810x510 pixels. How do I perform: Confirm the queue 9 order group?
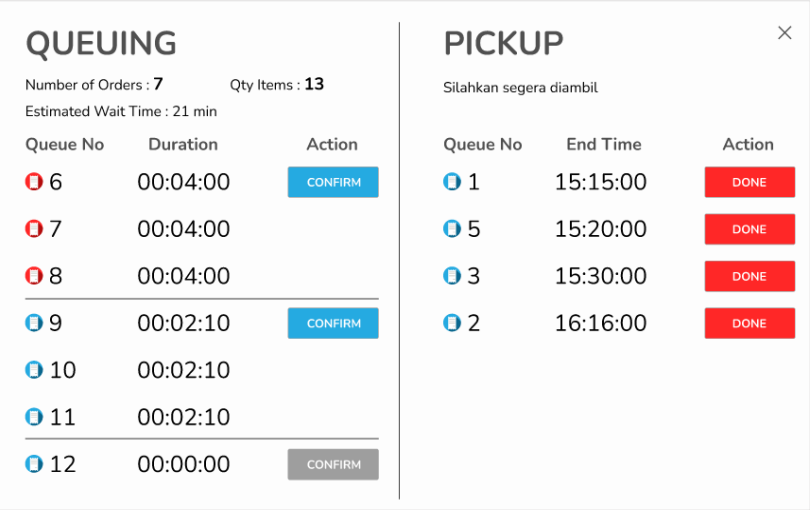point(333,323)
